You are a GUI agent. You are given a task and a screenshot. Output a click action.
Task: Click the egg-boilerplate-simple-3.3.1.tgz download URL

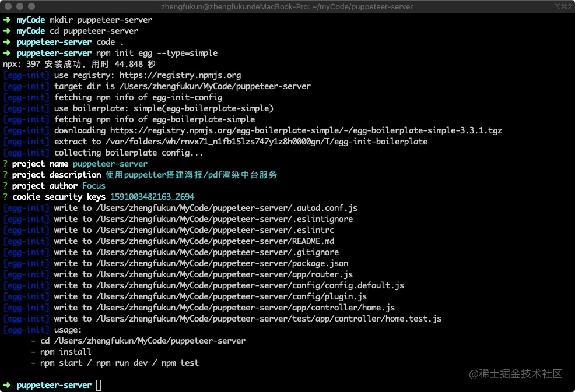click(x=306, y=130)
